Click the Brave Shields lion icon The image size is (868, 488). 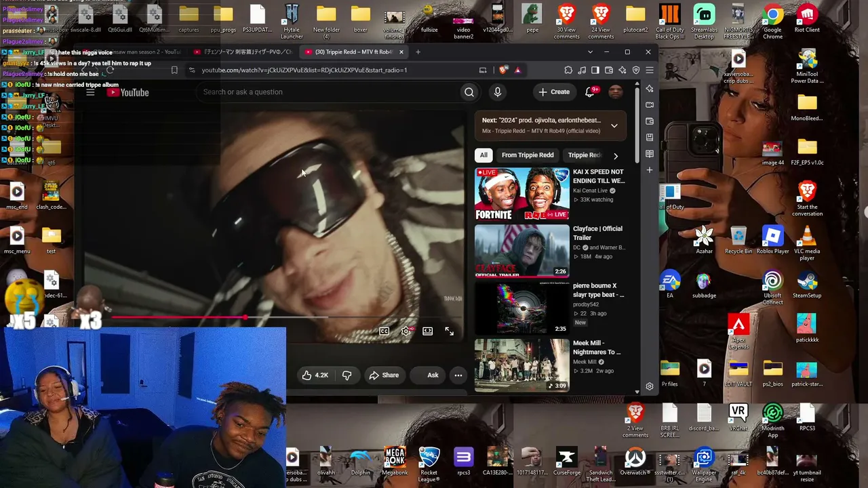click(x=503, y=70)
